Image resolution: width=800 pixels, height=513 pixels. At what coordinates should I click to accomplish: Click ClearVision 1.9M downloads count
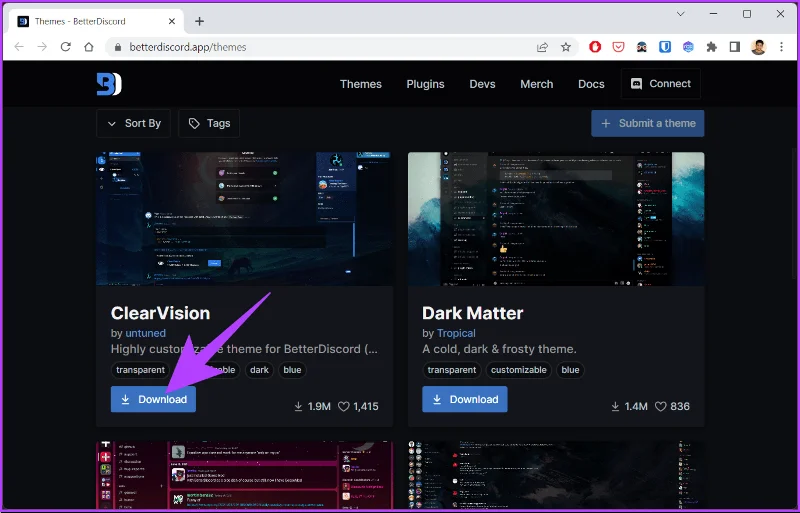pyautogui.click(x=312, y=407)
